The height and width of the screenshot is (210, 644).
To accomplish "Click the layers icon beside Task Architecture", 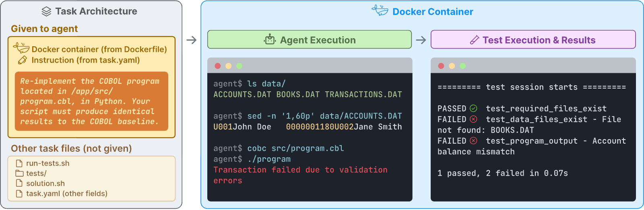I will pyautogui.click(x=46, y=12).
